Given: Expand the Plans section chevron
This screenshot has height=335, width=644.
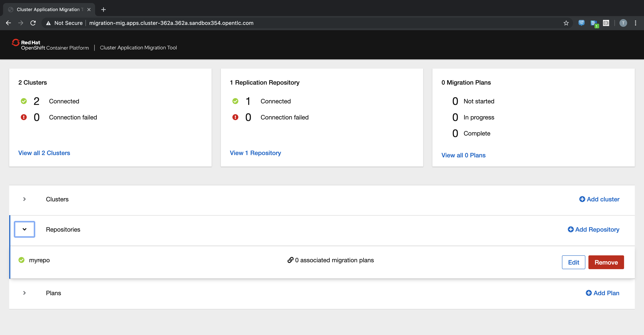Looking at the screenshot, I should (25, 293).
